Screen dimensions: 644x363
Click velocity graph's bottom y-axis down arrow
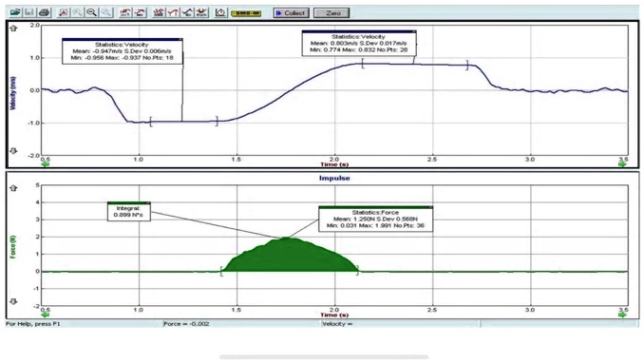point(13,151)
